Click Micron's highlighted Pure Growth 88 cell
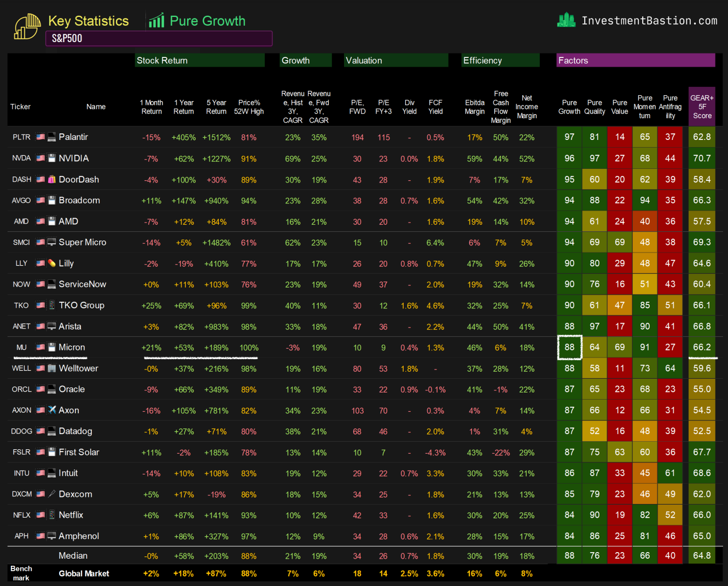This screenshot has width=728, height=586. (x=569, y=347)
